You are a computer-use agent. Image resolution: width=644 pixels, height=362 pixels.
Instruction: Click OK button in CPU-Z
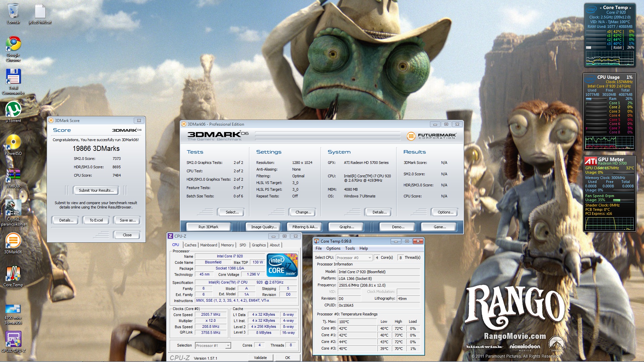point(287,358)
